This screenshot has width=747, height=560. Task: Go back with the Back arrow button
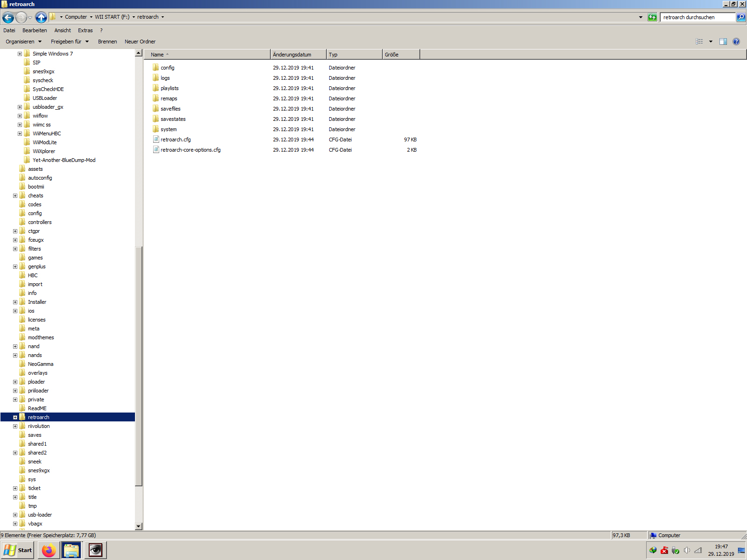(x=8, y=17)
